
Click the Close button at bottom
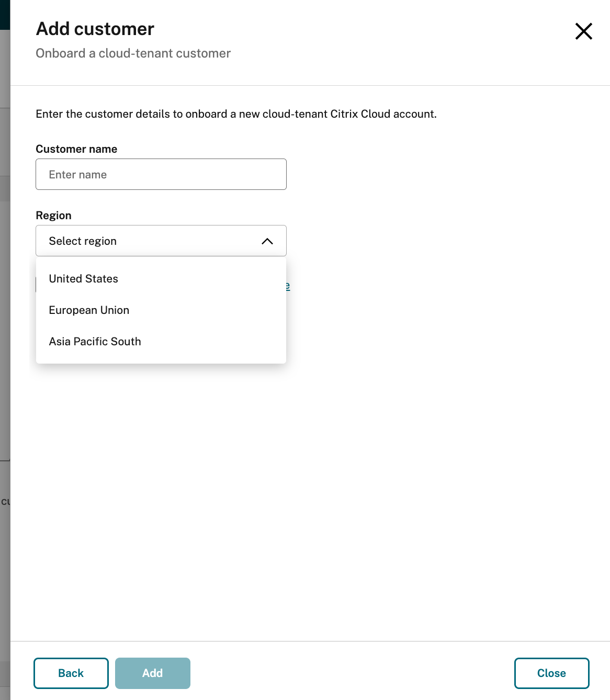point(552,673)
